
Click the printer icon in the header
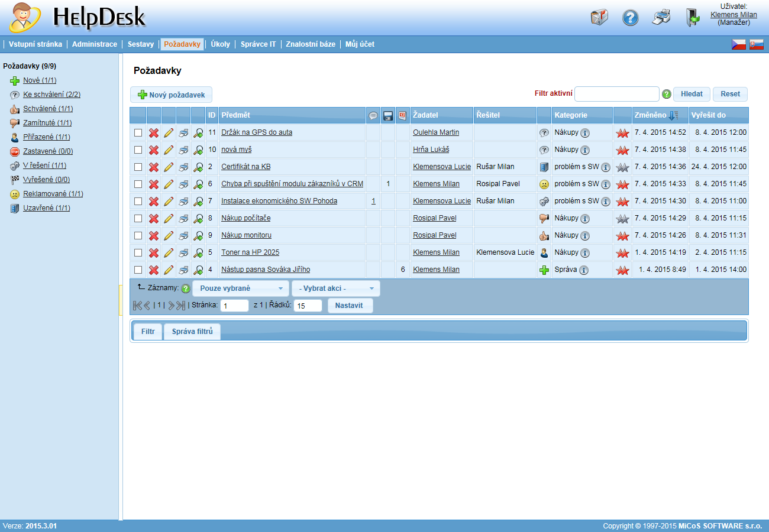[x=662, y=17]
